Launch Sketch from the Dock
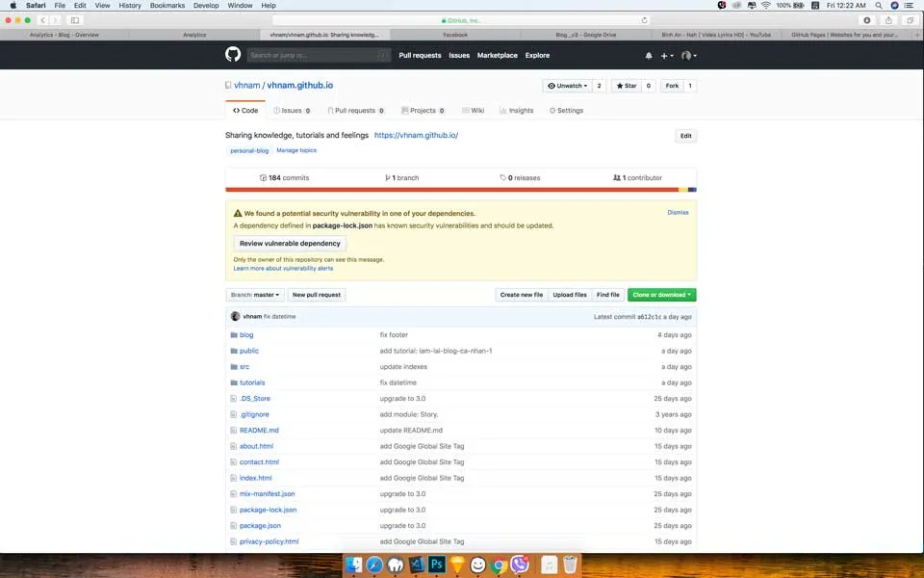Image resolution: width=924 pixels, height=578 pixels. coord(456,565)
